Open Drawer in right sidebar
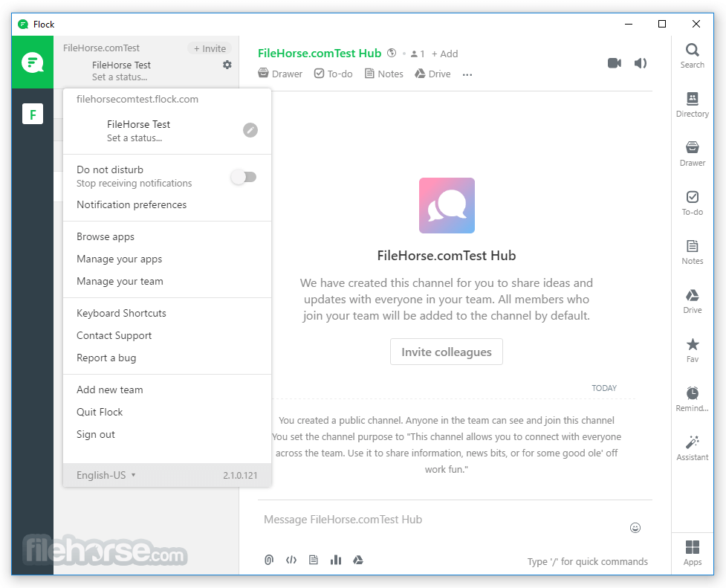The image size is (726, 588). pos(693,154)
